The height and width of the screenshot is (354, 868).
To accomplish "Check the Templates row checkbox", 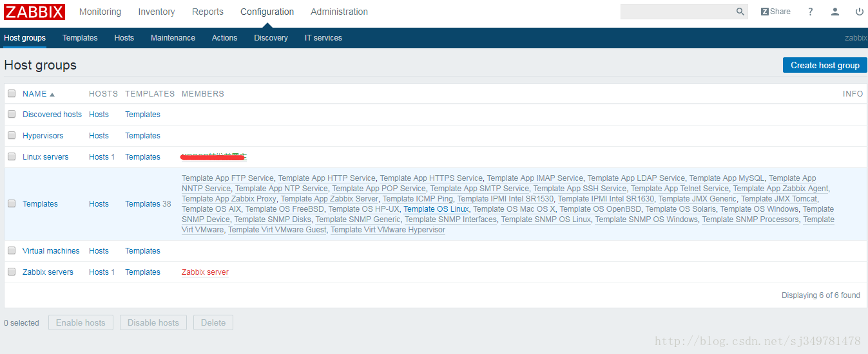I will coord(12,203).
